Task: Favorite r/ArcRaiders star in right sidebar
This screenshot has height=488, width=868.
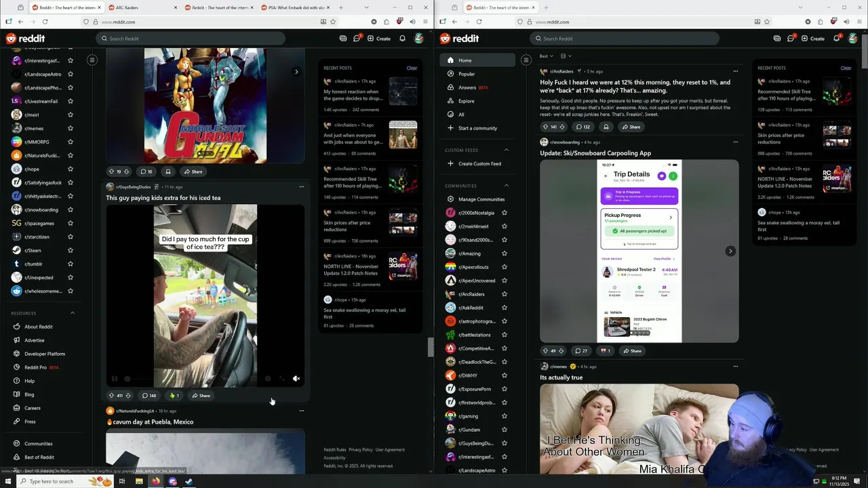Action: [x=504, y=294]
